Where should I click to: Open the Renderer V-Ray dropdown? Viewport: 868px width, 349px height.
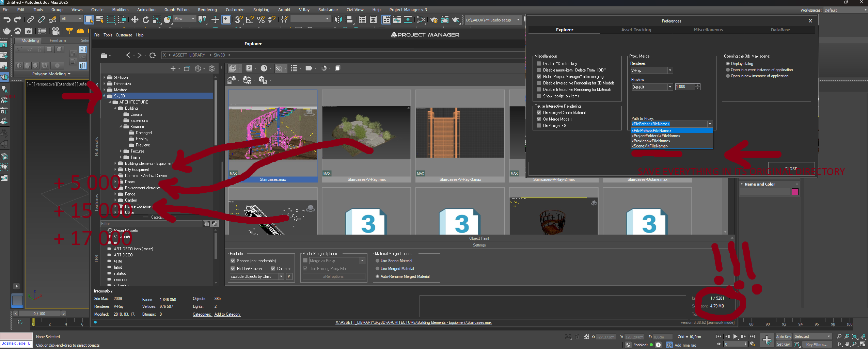pos(651,70)
